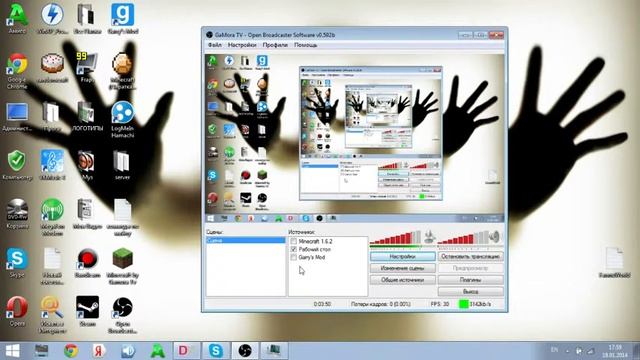The image size is (640, 360).
Task: Click the greyed-out Предпросмотр button
Action: (471, 268)
